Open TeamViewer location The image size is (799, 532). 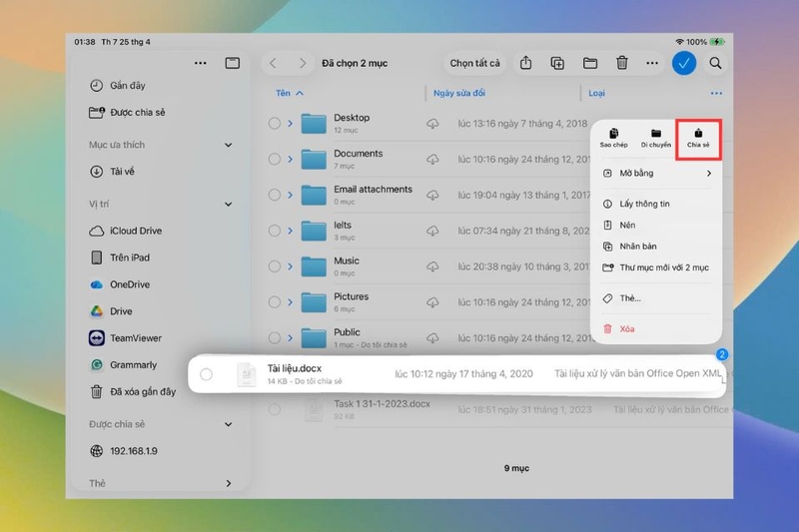click(x=126, y=338)
